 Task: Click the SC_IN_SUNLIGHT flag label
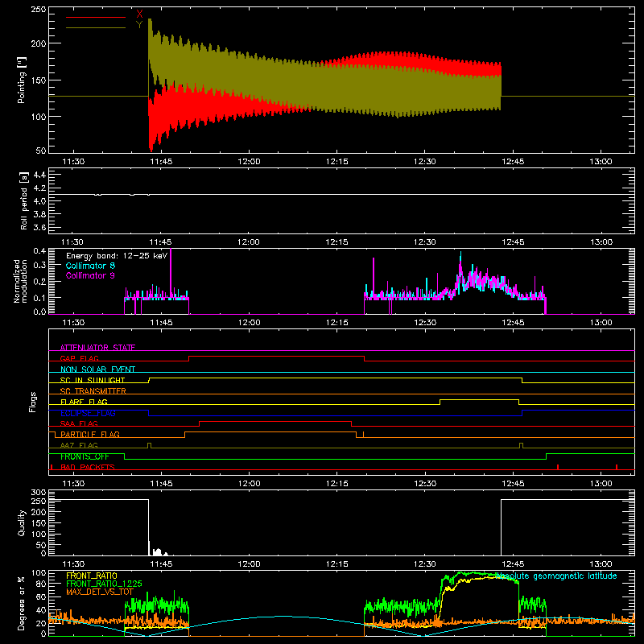click(x=93, y=380)
